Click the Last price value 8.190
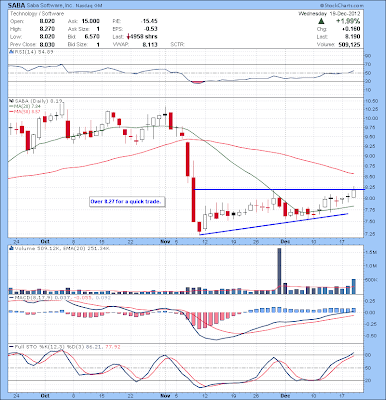This screenshot has height=400, width=386. coord(352,37)
